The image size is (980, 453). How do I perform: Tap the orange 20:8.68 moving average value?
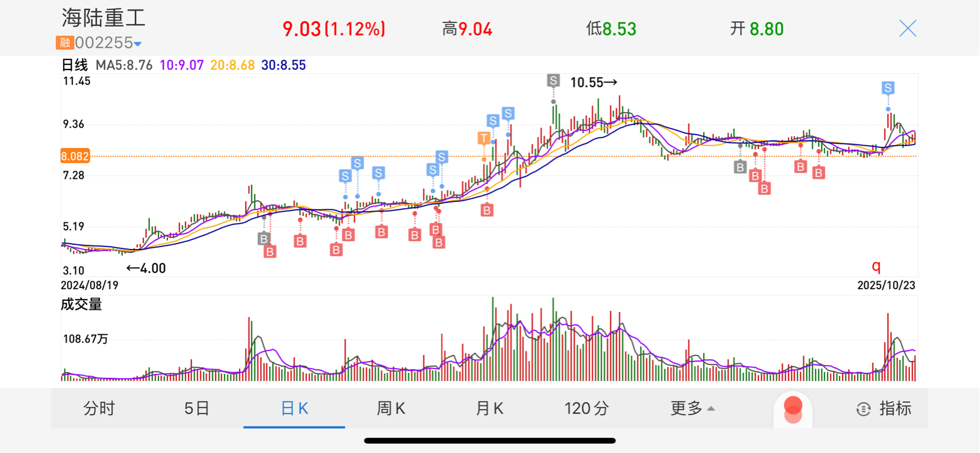(x=233, y=65)
